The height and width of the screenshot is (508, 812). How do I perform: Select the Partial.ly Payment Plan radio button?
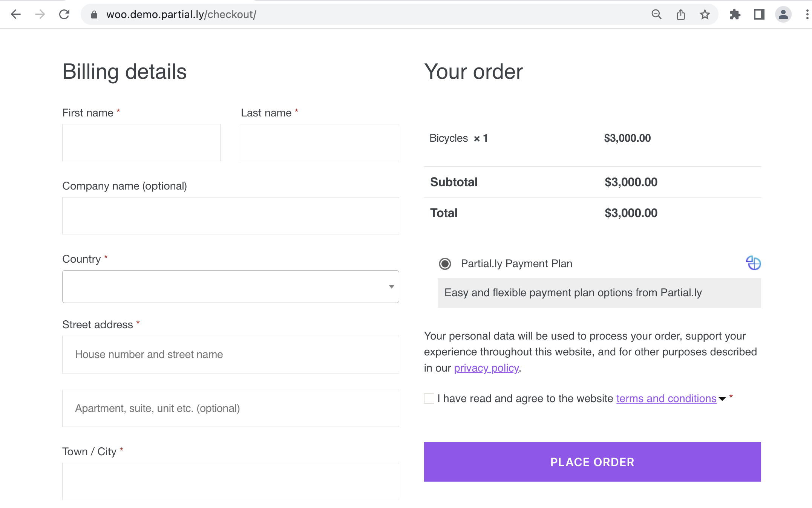[445, 263]
